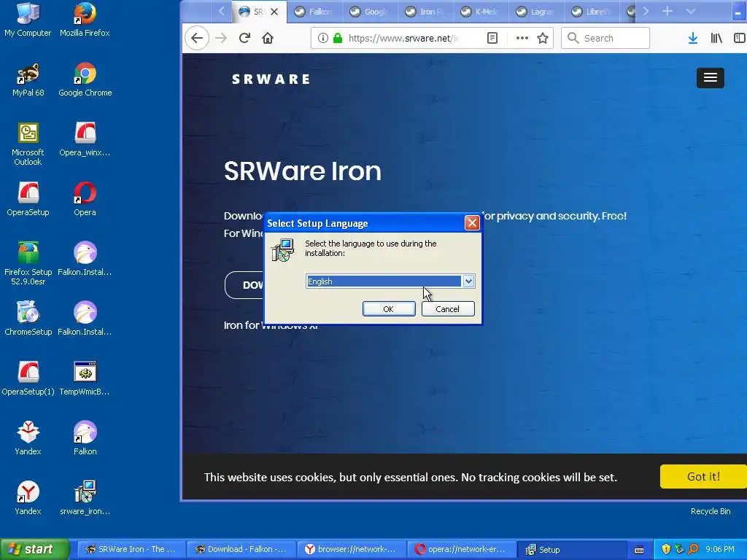The width and height of the screenshot is (747, 560).
Task: Click security shield tray icon
Action: click(666, 549)
